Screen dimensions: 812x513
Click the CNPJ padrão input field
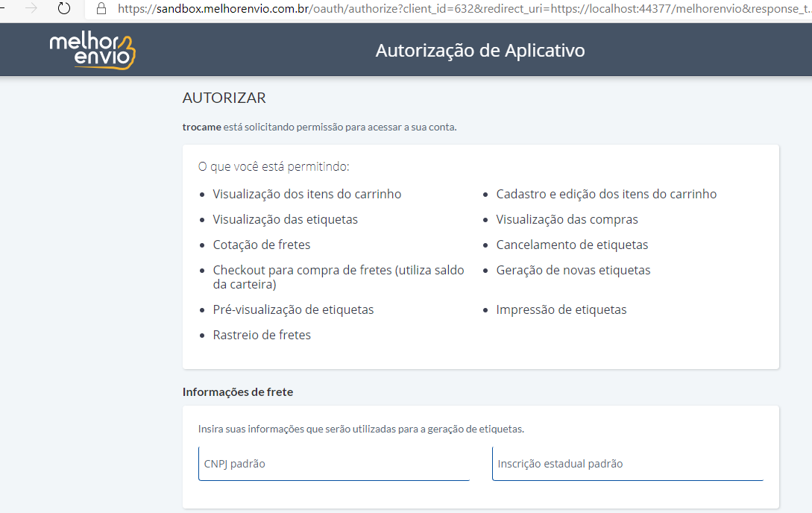[x=334, y=463]
